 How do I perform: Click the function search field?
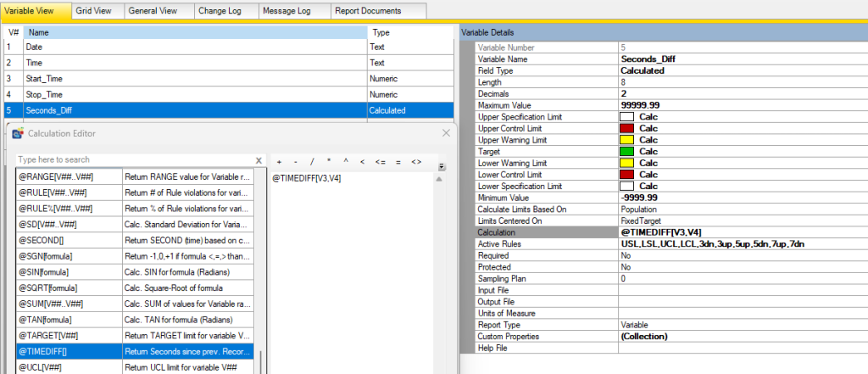[x=134, y=160]
